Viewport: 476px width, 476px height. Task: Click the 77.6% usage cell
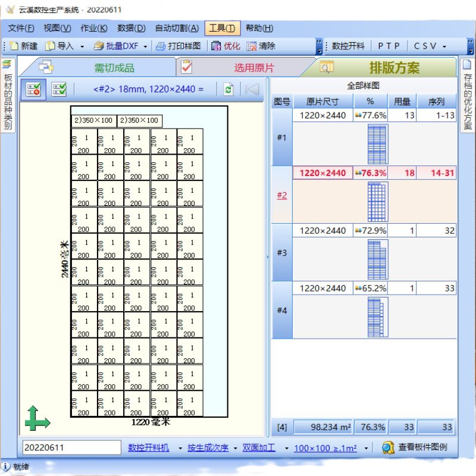(370, 115)
